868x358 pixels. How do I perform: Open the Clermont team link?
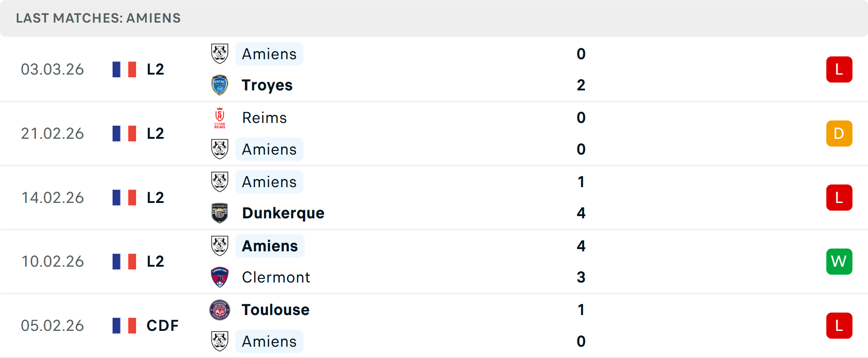[x=276, y=277]
